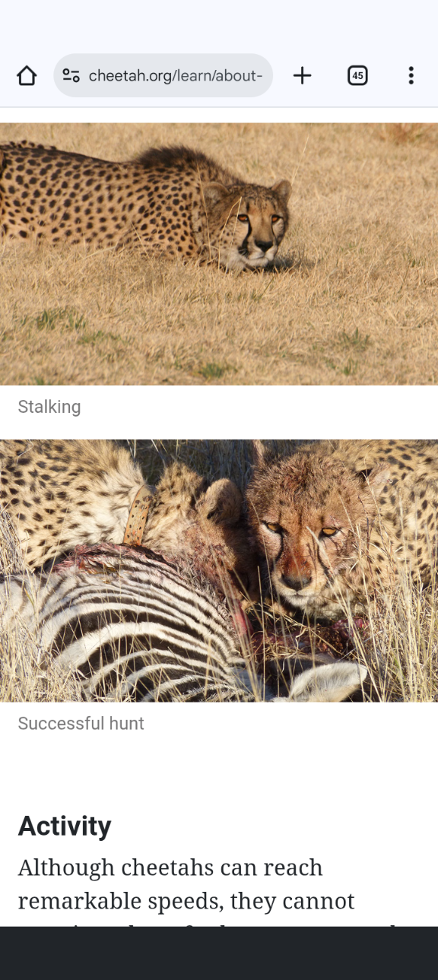Tap the browser Home icon
This screenshot has height=980, width=438.
(x=27, y=75)
